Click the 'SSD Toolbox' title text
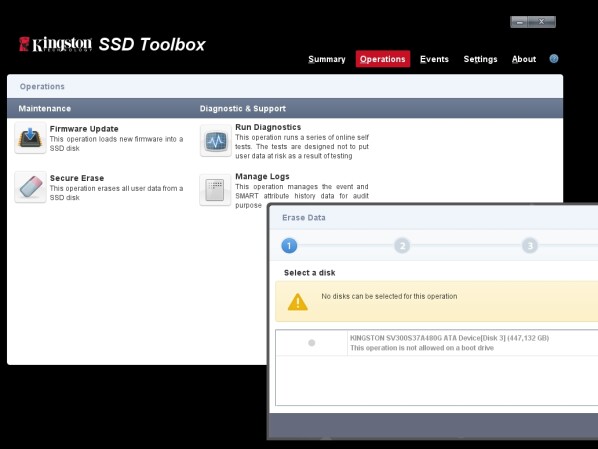Viewport: 598px width, 449px height. [x=152, y=45]
